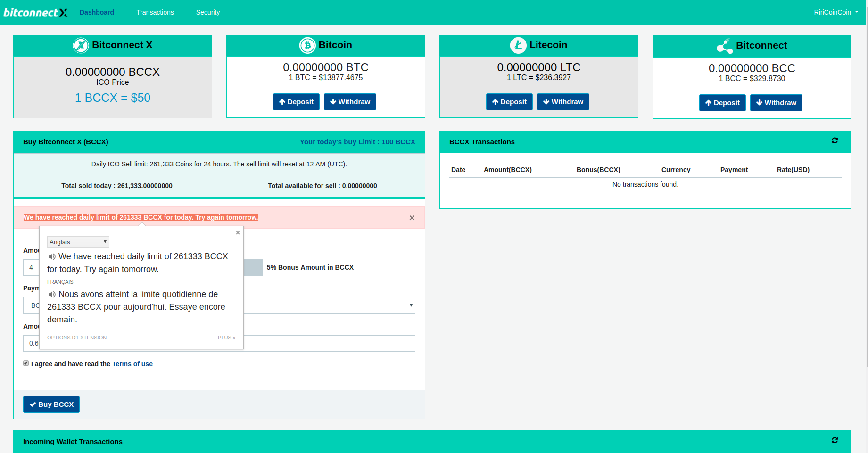This screenshot has width=868, height=453.
Task: Open the Terms of use link
Action: 132,364
